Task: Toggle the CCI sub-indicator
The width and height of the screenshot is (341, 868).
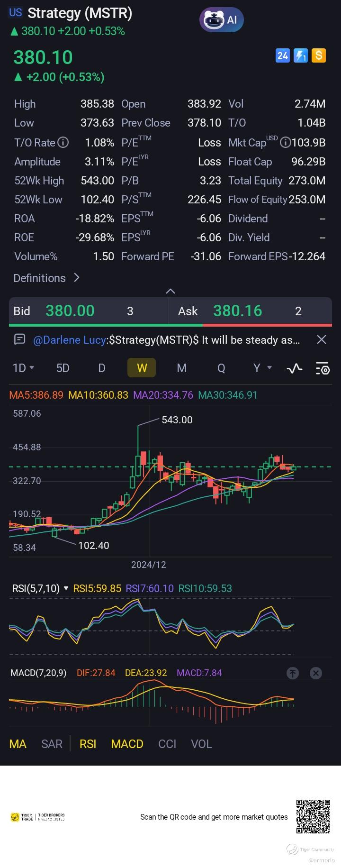Action: click(x=167, y=744)
